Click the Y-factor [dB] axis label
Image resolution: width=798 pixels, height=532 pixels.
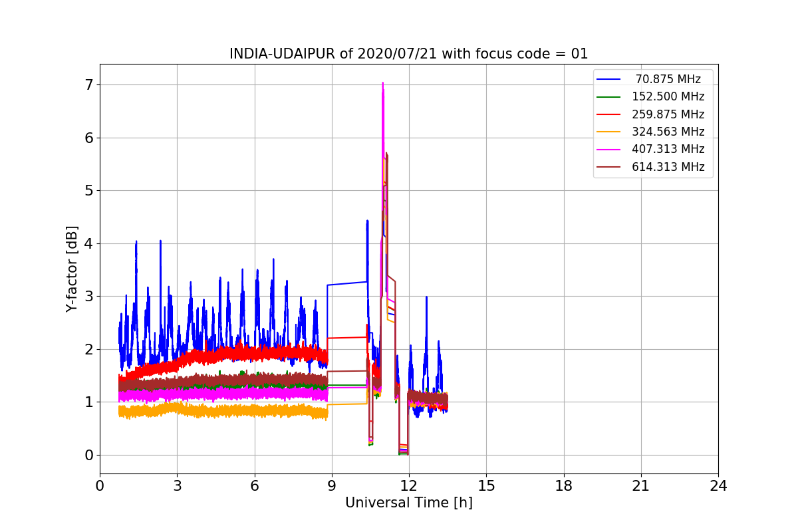72,269
